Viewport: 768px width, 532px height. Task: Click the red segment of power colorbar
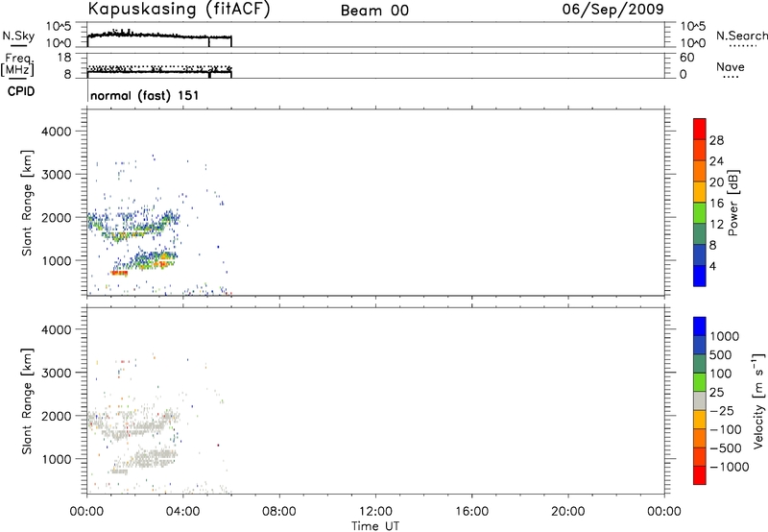(700, 129)
